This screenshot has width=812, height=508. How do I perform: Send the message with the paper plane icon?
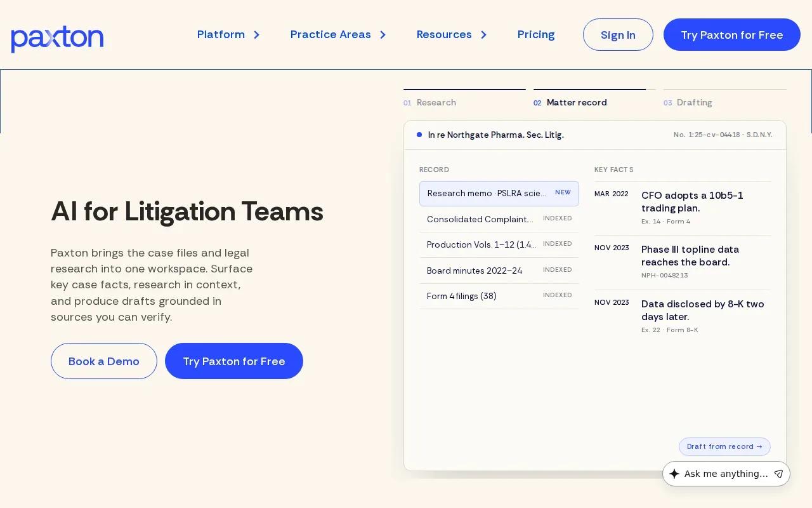pyautogui.click(x=778, y=474)
